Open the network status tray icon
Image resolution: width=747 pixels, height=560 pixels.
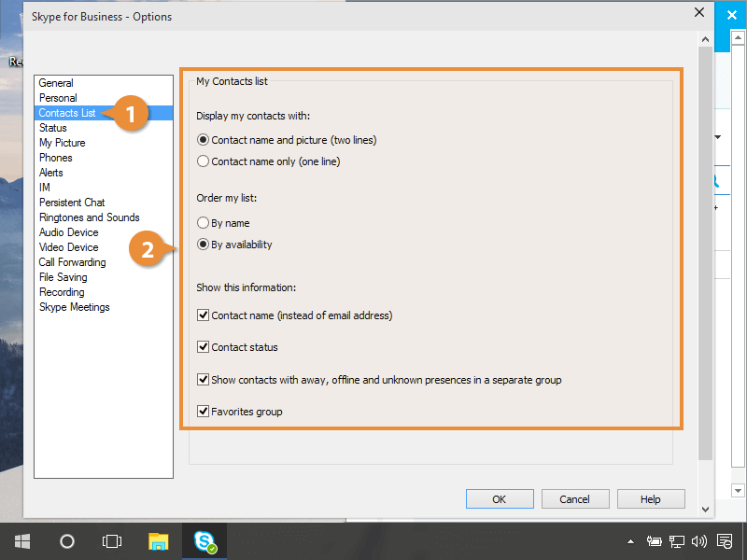[677, 540]
